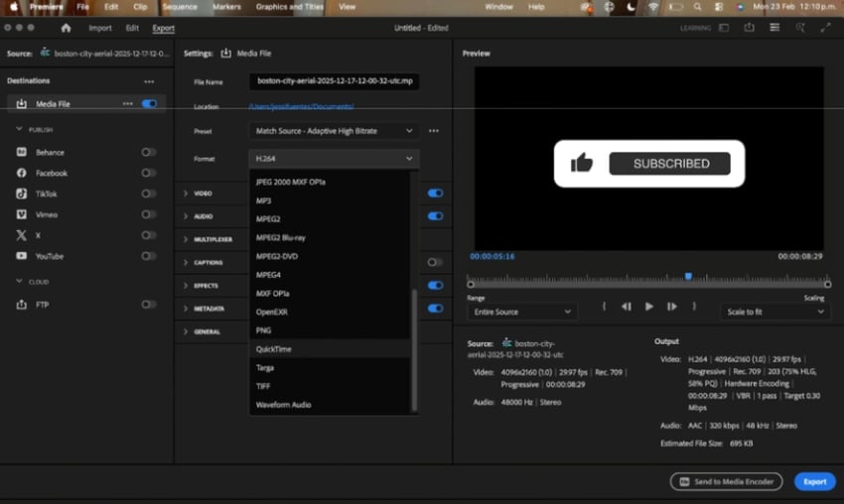Click the Home icon in header

pos(66,28)
